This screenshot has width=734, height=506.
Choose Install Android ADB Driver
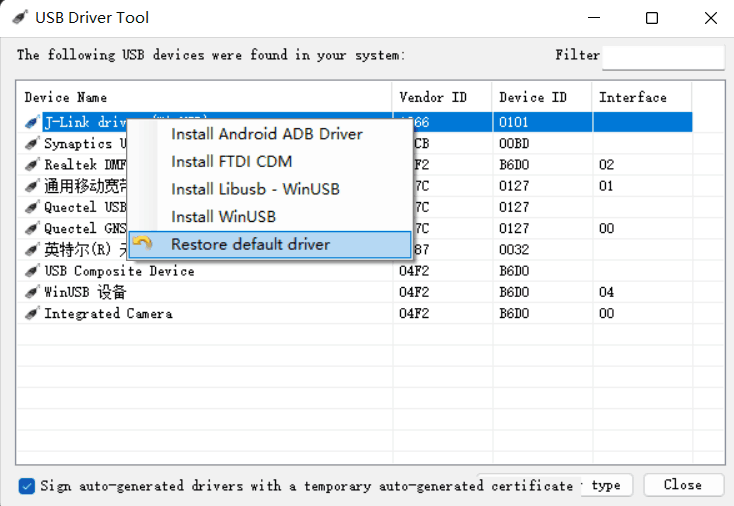pyautogui.click(x=266, y=134)
